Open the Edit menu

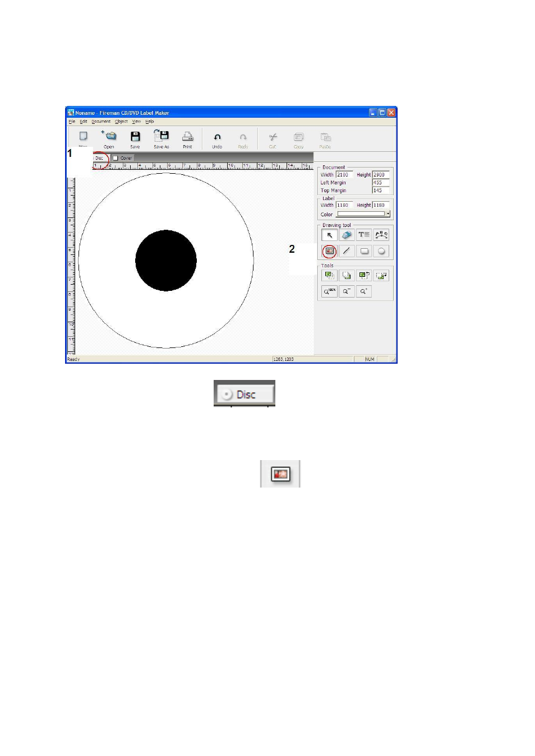point(84,122)
